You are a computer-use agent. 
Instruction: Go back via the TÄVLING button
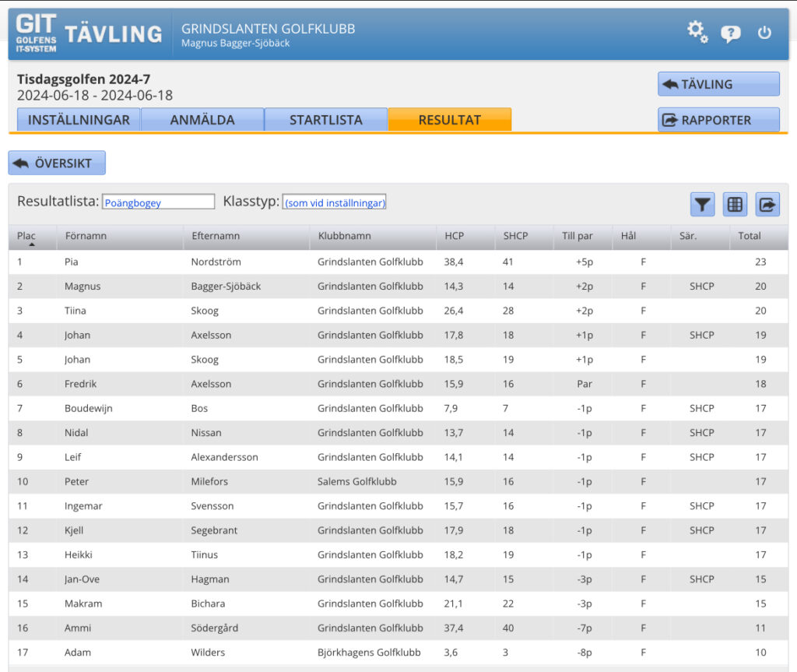click(x=718, y=84)
